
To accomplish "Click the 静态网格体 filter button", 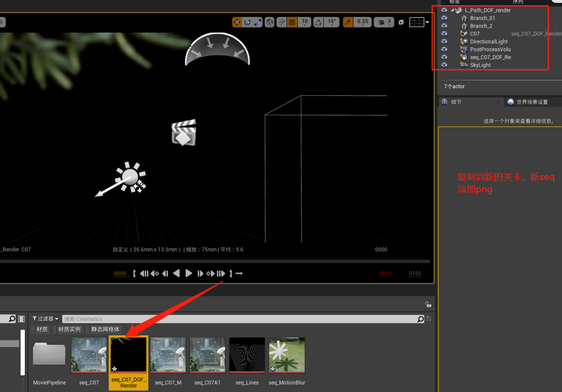I will click(x=105, y=329).
